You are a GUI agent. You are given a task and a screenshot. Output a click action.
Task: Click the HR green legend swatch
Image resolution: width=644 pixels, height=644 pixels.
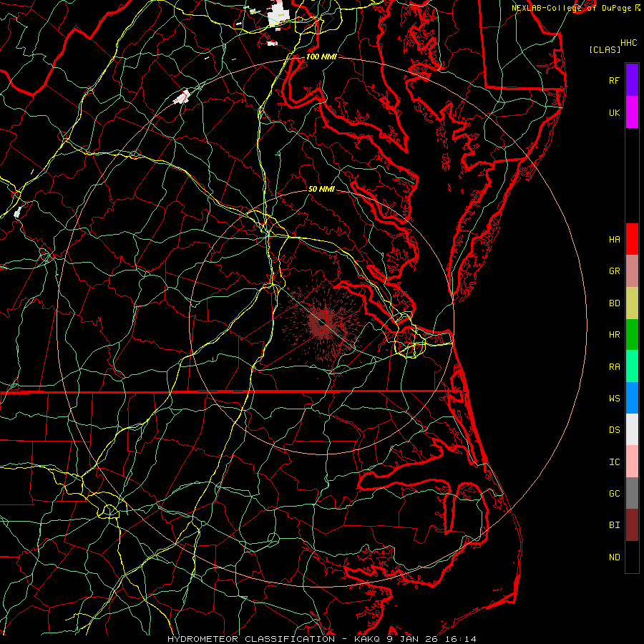tap(632, 334)
